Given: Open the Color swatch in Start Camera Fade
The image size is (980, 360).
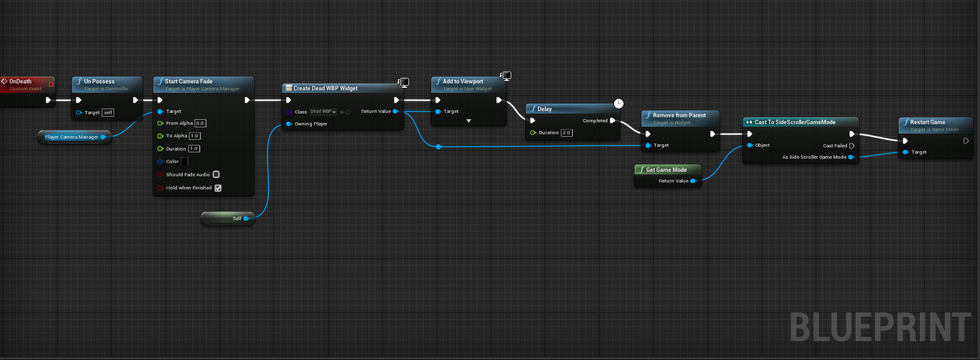Looking at the screenshot, I should click(x=184, y=162).
